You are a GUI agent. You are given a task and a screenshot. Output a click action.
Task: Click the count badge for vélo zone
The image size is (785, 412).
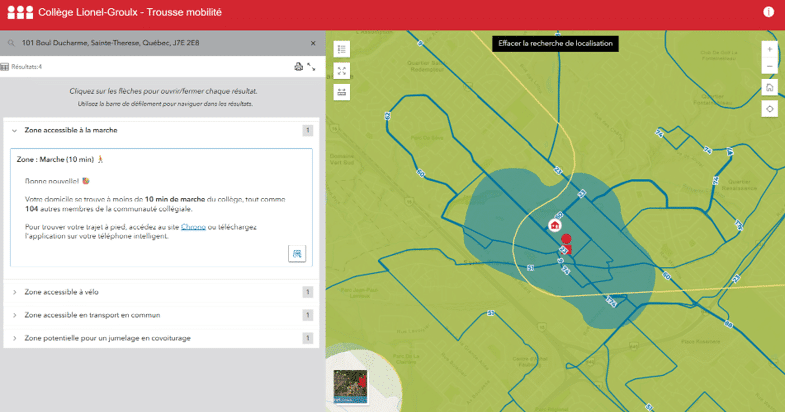(x=307, y=292)
